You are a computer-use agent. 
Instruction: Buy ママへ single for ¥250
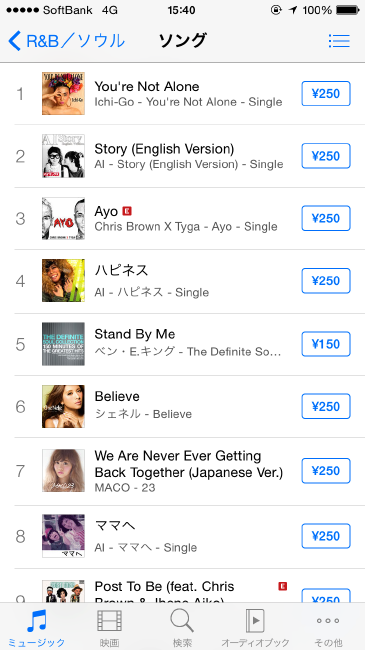tap(326, 536)
